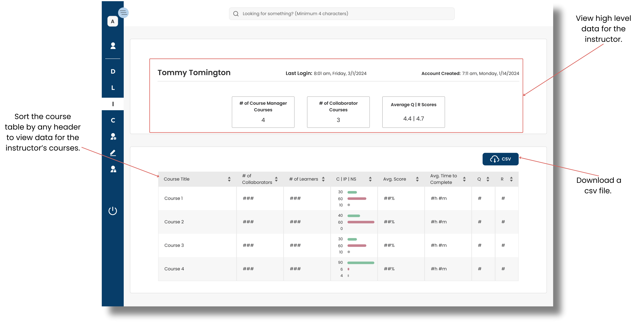Select the D item in sidebar
This screenshot has width=644, height=324.
[113, 71]
